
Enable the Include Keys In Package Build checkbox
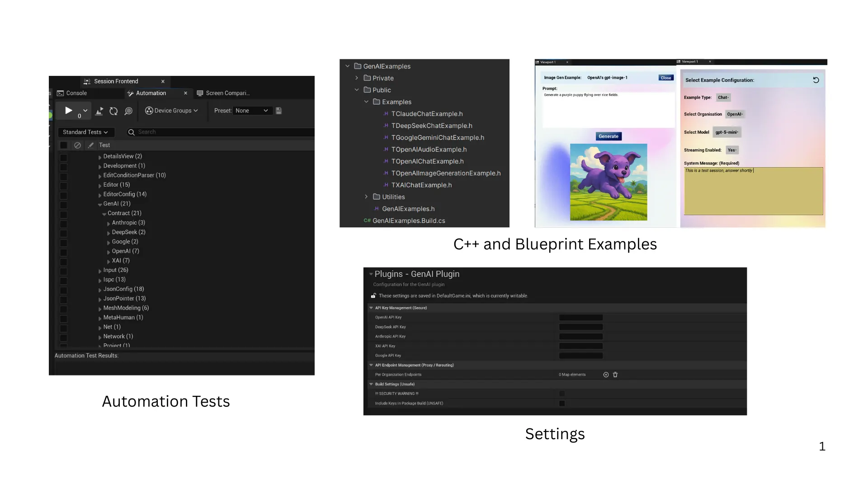click(x=562, y=404)
